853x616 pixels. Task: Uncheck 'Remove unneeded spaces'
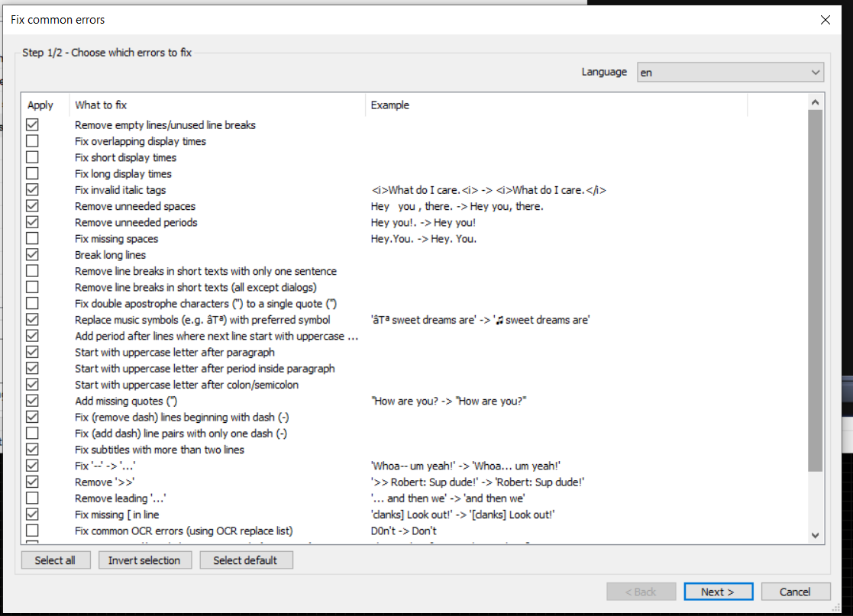pos(33,205)
